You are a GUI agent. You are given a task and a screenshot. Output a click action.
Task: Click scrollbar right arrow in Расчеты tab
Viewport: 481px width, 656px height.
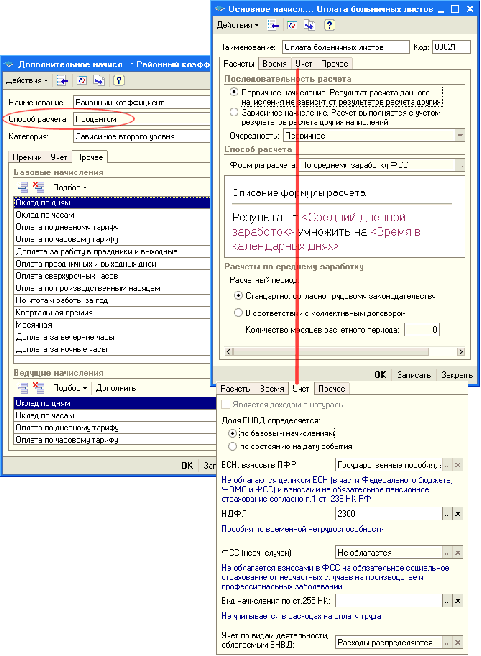point(461,351)
